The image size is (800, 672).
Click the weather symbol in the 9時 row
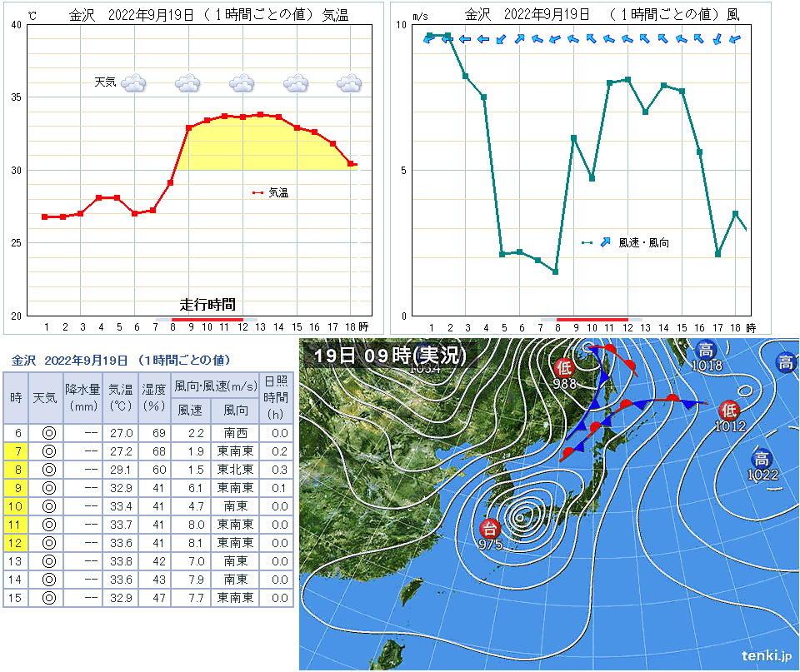48,487
